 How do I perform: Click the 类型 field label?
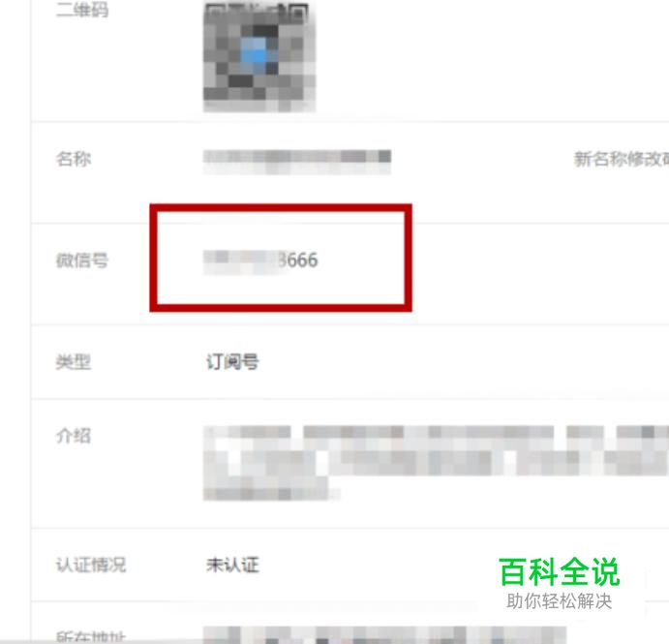[x=74, y=362]
